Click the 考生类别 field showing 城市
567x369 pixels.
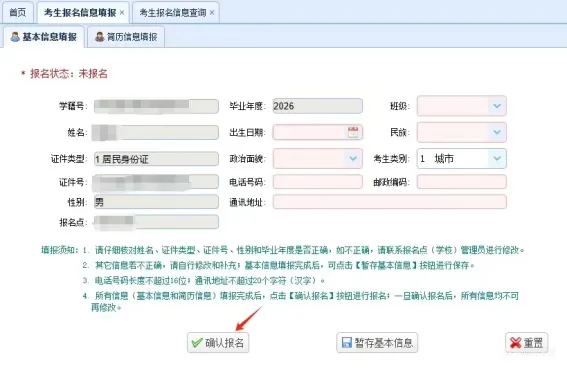click(461, 158)
